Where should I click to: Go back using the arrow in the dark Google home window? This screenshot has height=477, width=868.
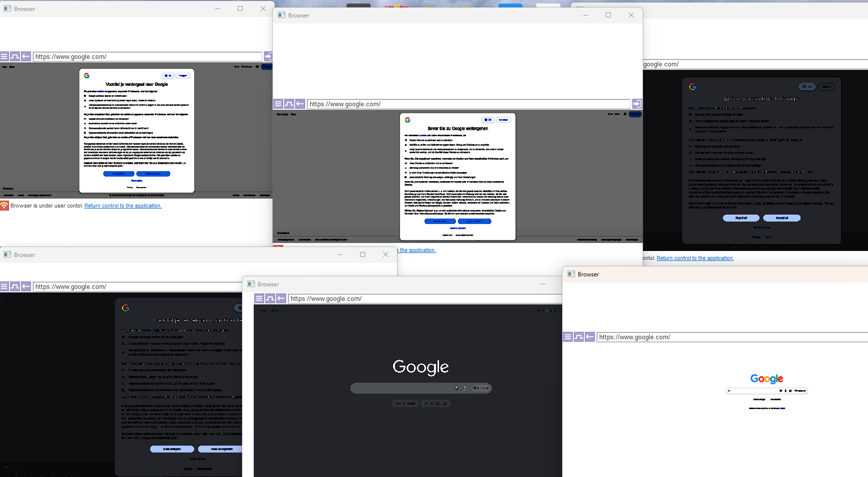[x=281, y=298]
